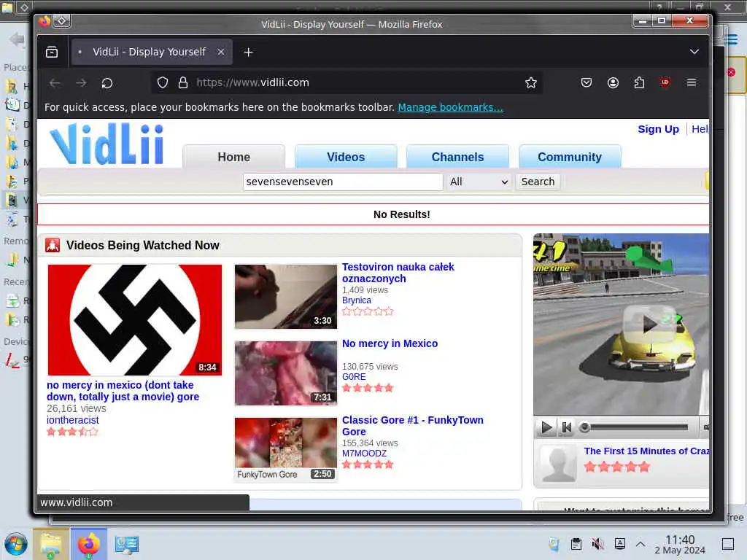Click the Search button
The width and height of the screenshot is (747, 560).
point(538,182)
